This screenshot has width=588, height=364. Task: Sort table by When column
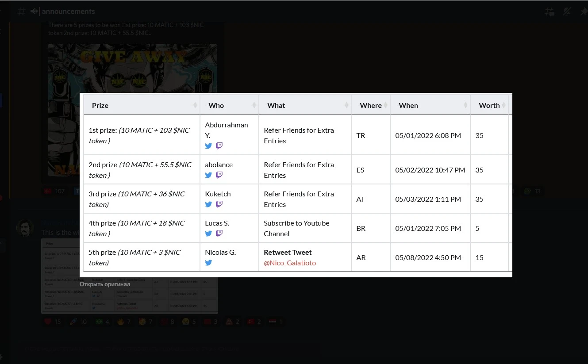pos(430,105)
